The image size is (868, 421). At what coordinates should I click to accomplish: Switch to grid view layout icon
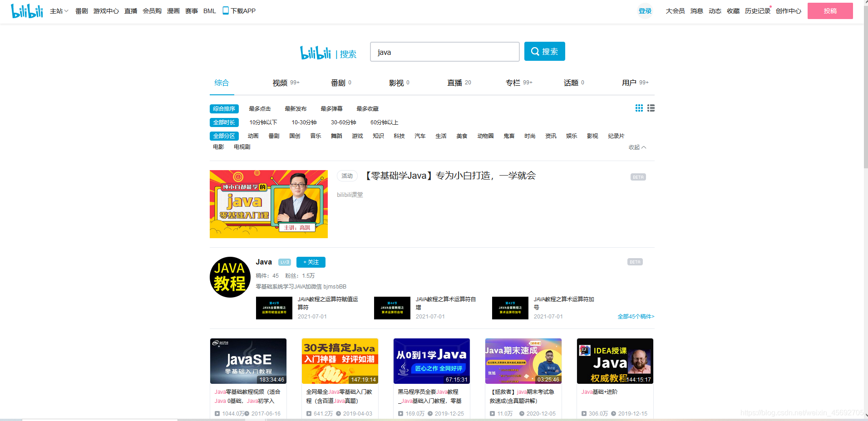point(639,108)
